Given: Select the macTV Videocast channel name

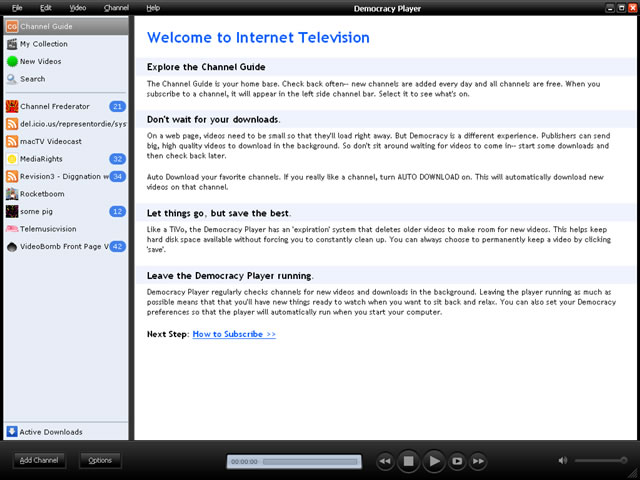Looking at the screenshot, I should 51,142.
